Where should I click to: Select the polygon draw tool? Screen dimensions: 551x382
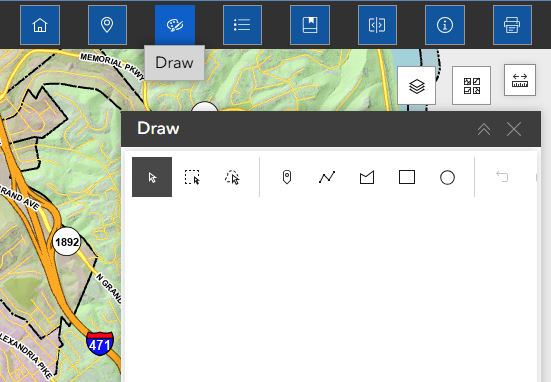[367, 177]
